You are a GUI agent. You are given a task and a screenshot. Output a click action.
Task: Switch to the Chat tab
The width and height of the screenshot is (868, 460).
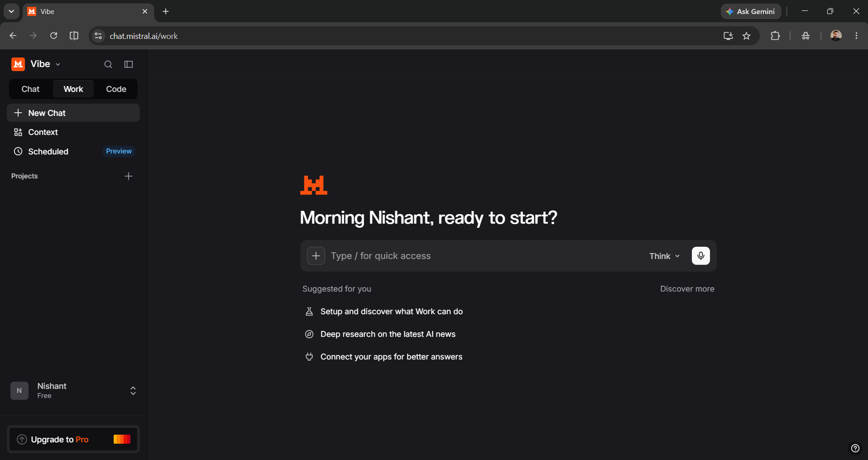click(31, 89)
